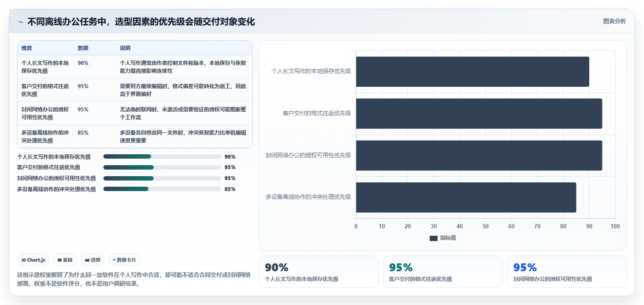Click the x-axis tick label 100
Viewport: 644px width, 305px height.
point(615,226)
